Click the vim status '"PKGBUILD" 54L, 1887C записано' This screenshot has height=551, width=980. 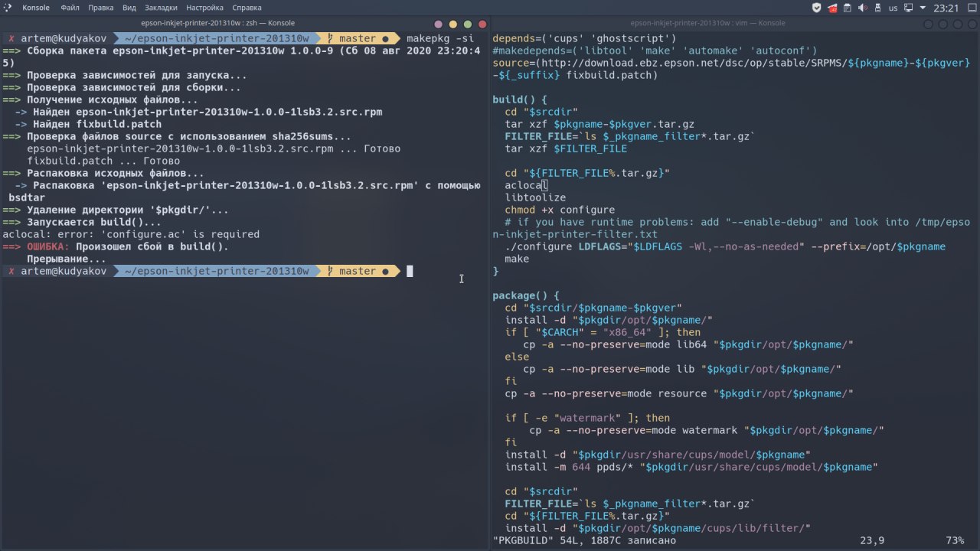(584, 540)
